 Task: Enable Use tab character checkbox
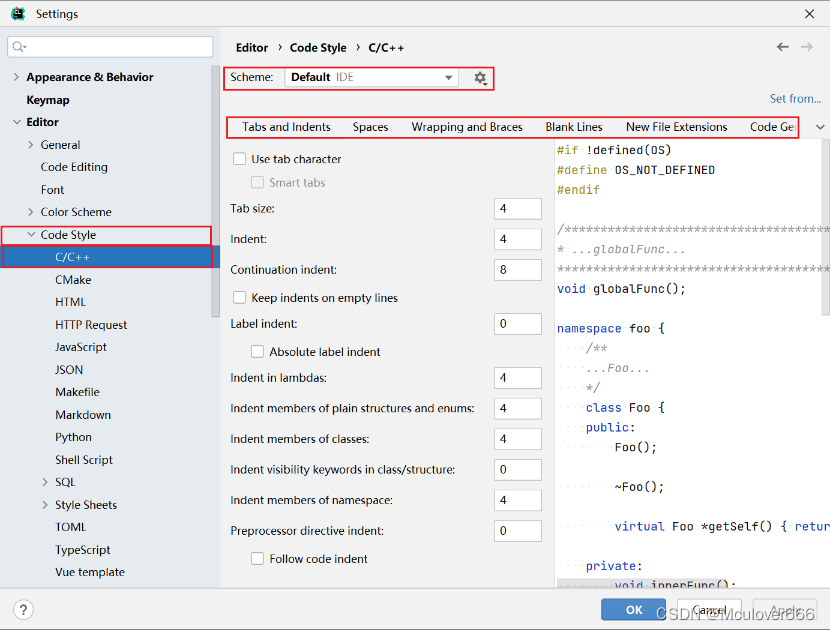[239, 159]
